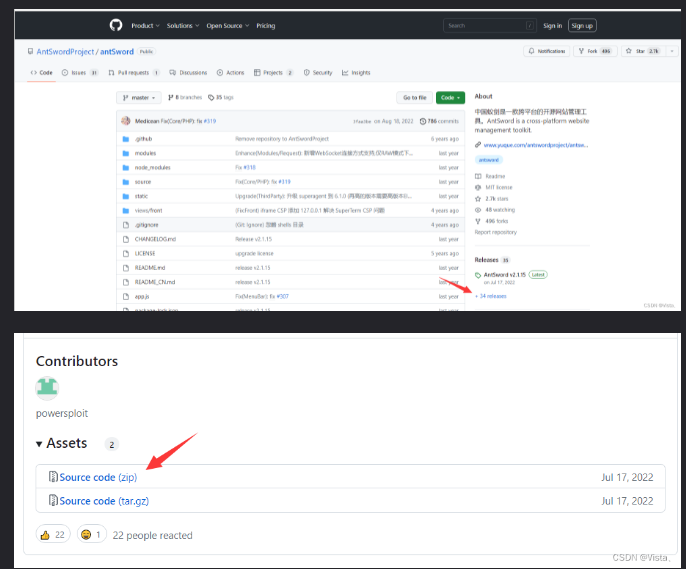
Task: Click the thumbs up reaction with 22
Action: point(53,534)
